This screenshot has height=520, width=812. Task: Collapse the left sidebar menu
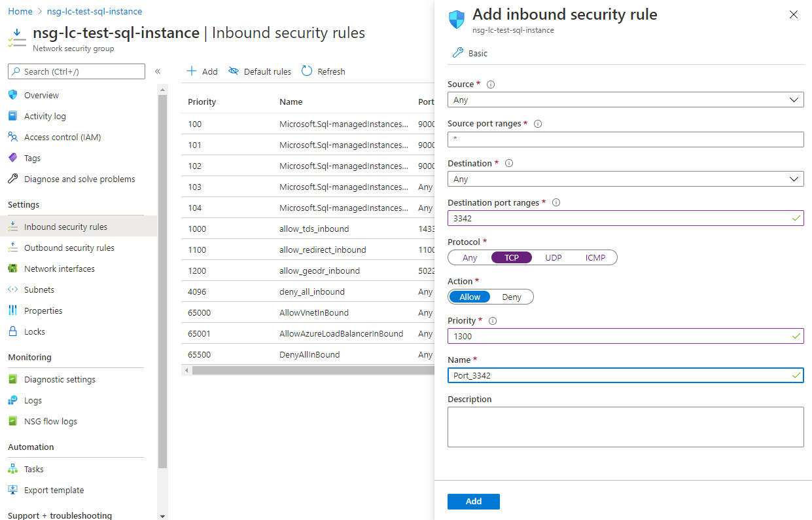(158, 71)
